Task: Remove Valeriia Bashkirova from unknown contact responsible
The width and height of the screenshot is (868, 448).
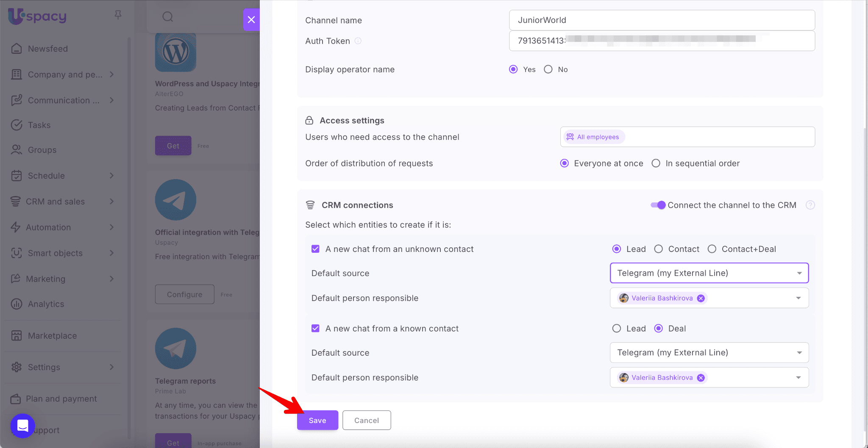Action: click(701, 299)
